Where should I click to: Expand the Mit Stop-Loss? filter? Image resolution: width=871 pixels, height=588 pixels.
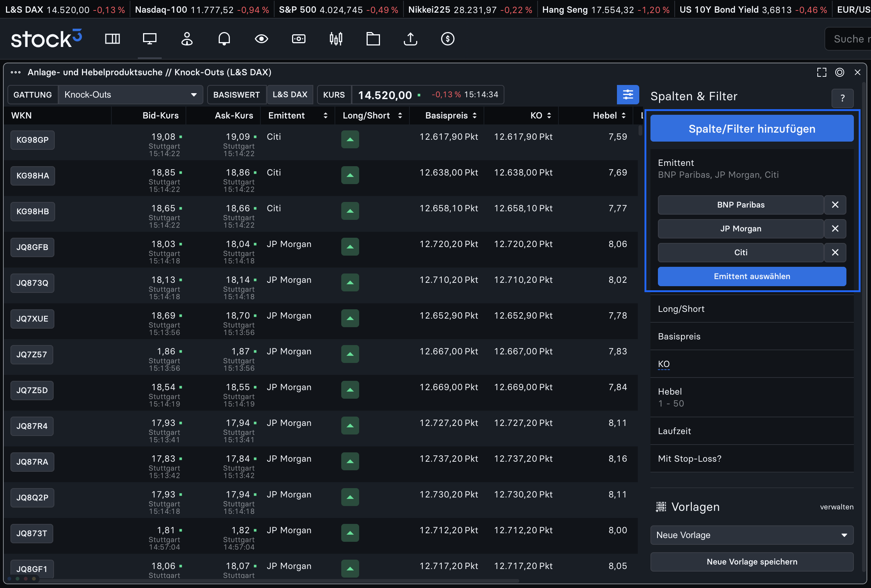click(752, 458)
